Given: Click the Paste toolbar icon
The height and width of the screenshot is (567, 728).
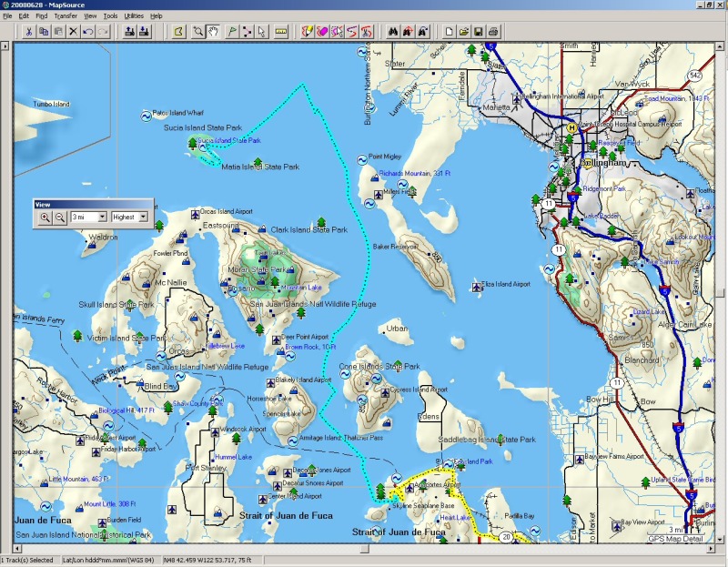Looking at the screenshot, I should (x=58, y=32).
